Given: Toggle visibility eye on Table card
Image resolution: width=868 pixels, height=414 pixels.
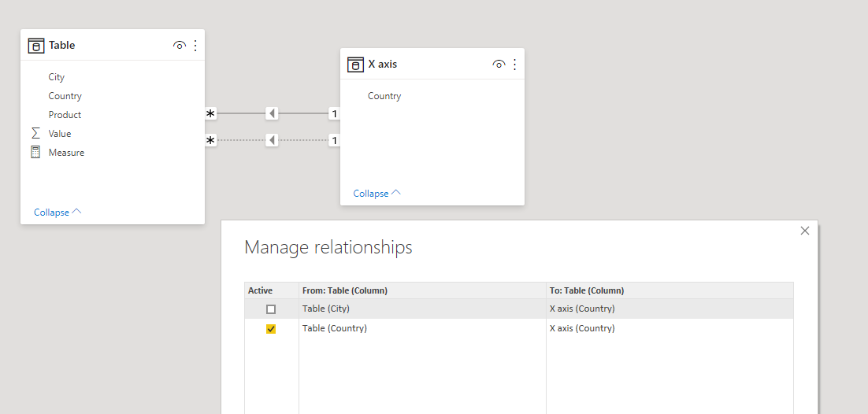Looking at the screenshot, I should pos(180,46).
